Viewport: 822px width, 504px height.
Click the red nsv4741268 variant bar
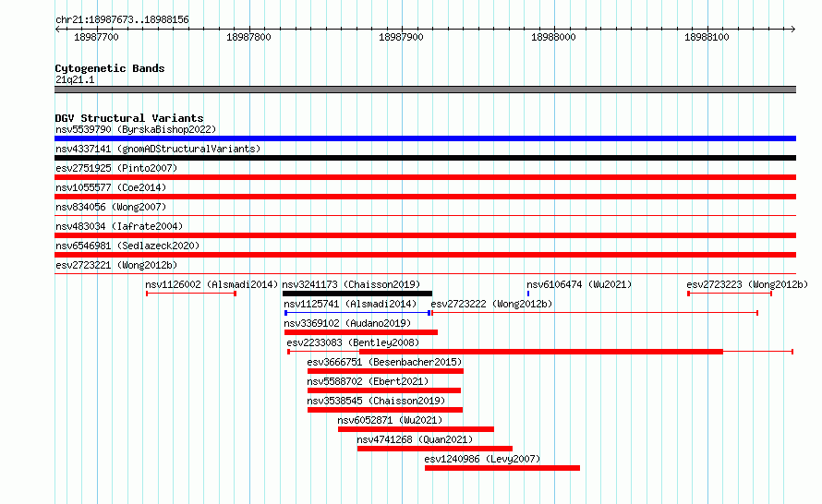[435, 449]
